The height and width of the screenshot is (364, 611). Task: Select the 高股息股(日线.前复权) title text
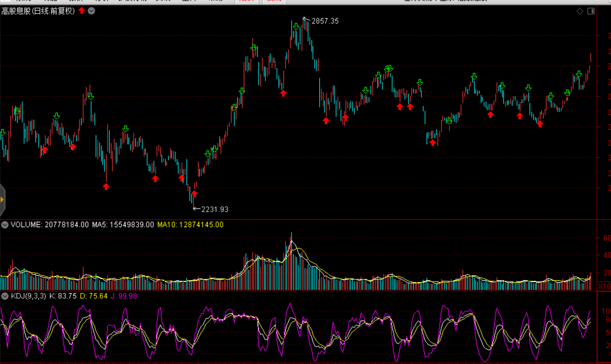[38, 11]
